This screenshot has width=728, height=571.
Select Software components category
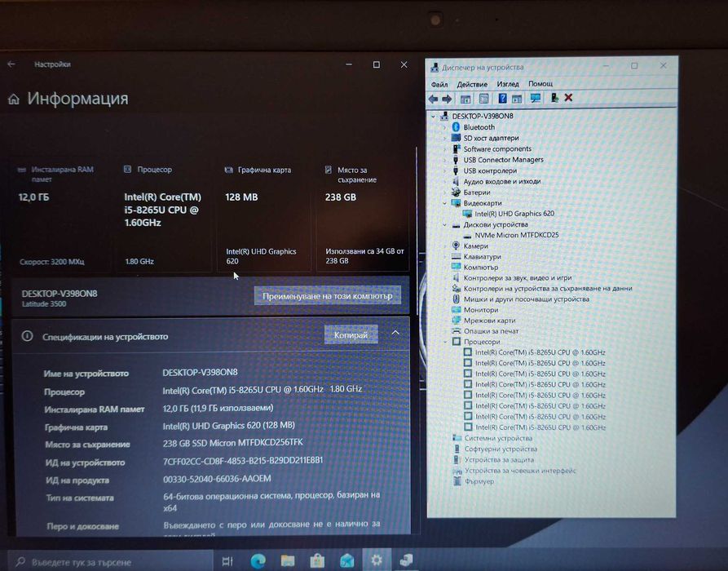coord(497,148)
